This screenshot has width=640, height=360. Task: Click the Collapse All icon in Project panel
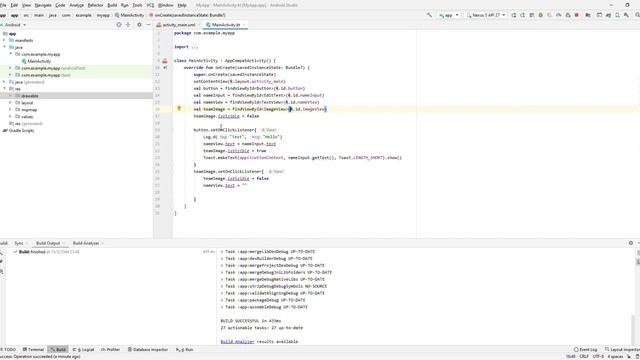coord(128,25)
